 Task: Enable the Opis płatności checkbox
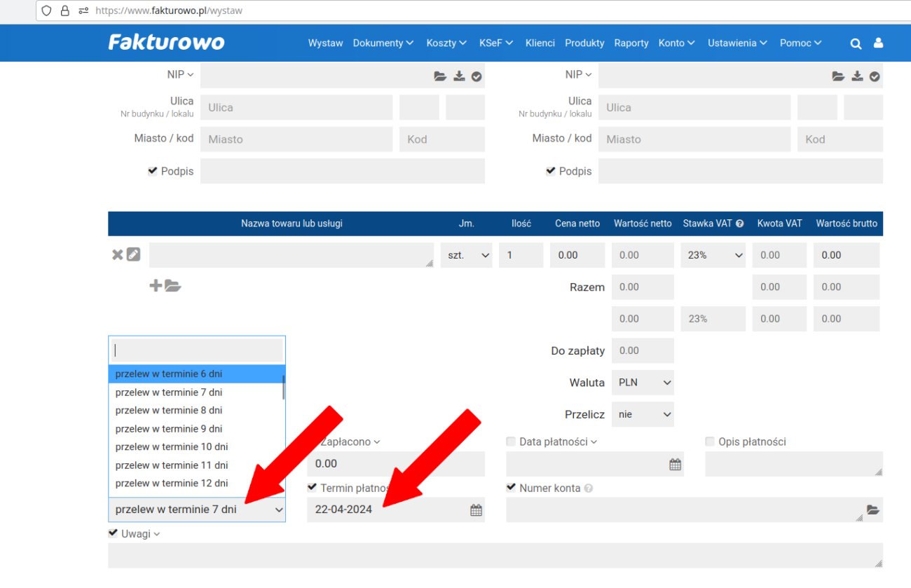click(710, 442)
